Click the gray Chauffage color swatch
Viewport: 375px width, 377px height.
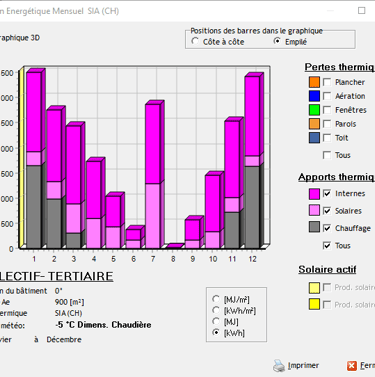point(314,227)
